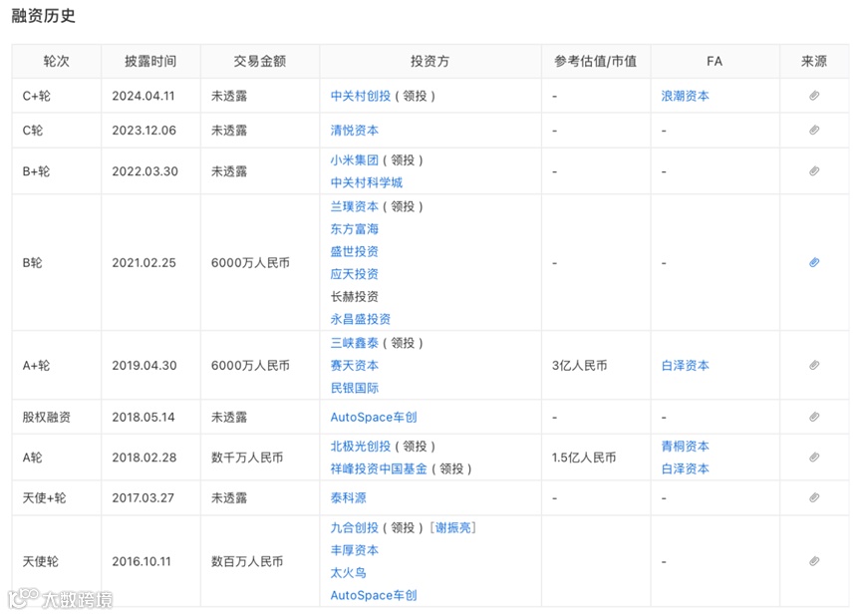Open investor link 永昌盛投资
The height and width of the screenshot is (616, 862).
pyautogui.click(x=360, y=319)
